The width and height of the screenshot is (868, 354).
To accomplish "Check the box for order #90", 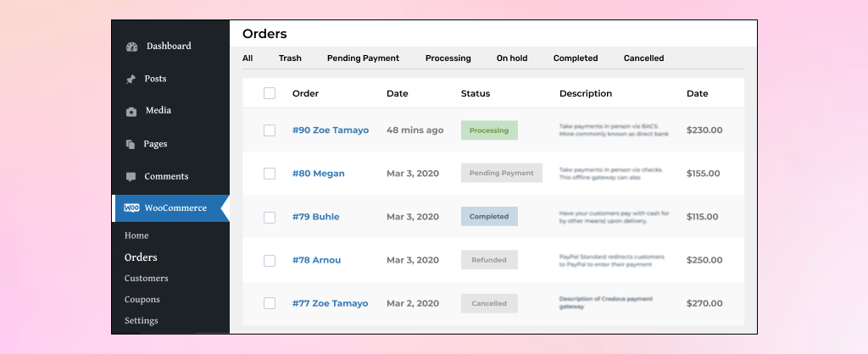I will [270, 130].
